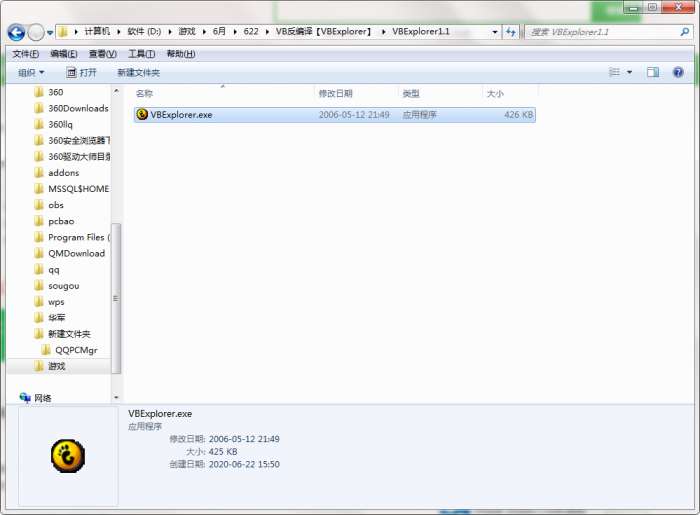
Task: Select 622 breadcrumb in address path
Action: 251,31
